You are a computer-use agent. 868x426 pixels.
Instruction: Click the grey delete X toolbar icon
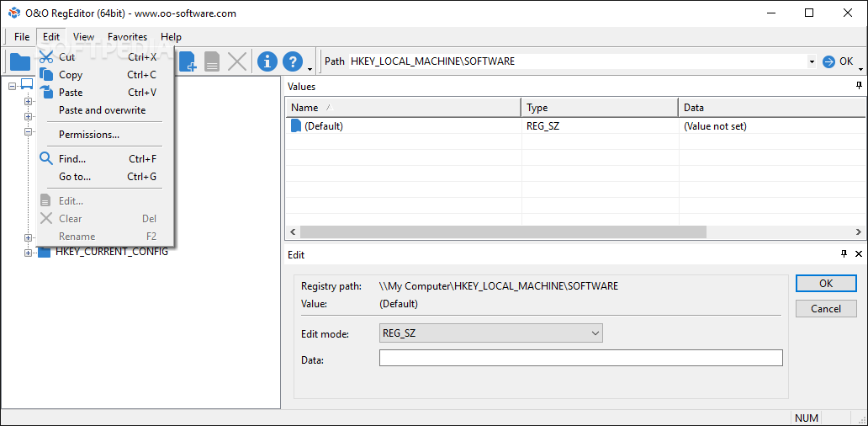pyautogui.click(x=237, y=61)
